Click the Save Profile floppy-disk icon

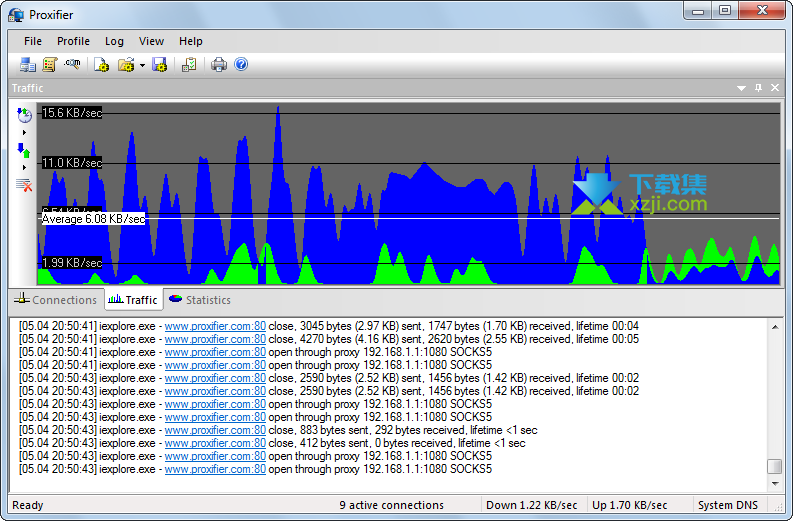coord(159,65)
